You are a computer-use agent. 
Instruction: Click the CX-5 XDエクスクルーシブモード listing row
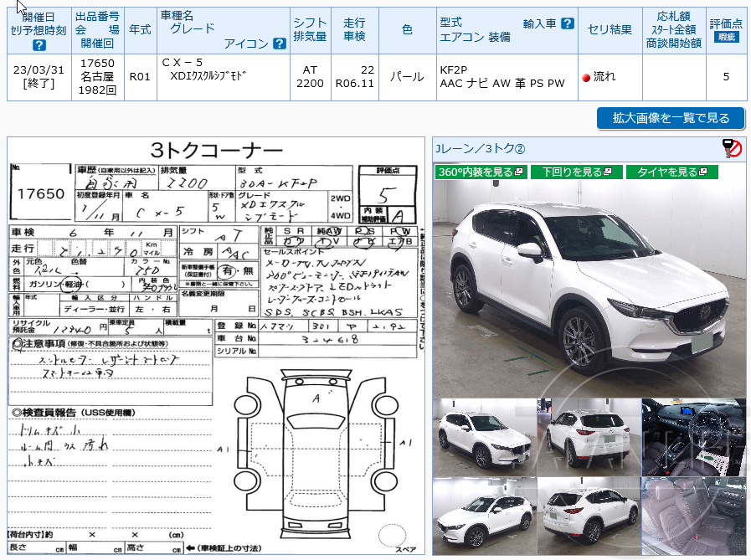[209, 75]
